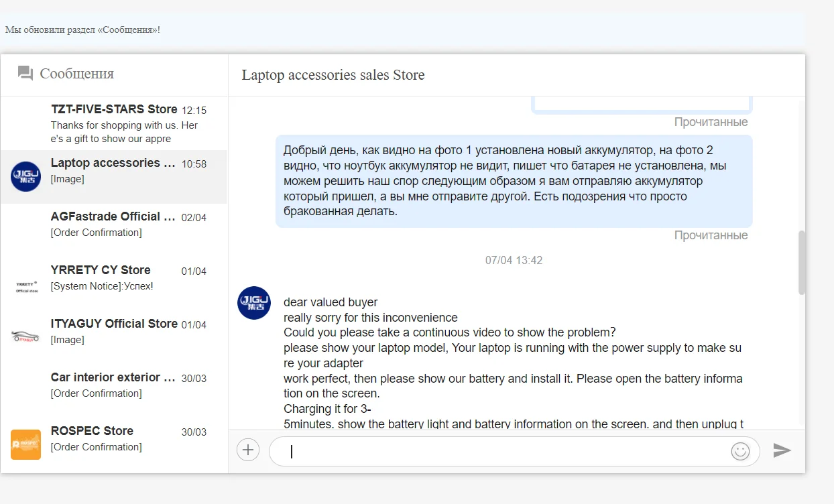The image size is (834, 504).
Task: Click the YRRETY store logo
Action: coord(26,286)
